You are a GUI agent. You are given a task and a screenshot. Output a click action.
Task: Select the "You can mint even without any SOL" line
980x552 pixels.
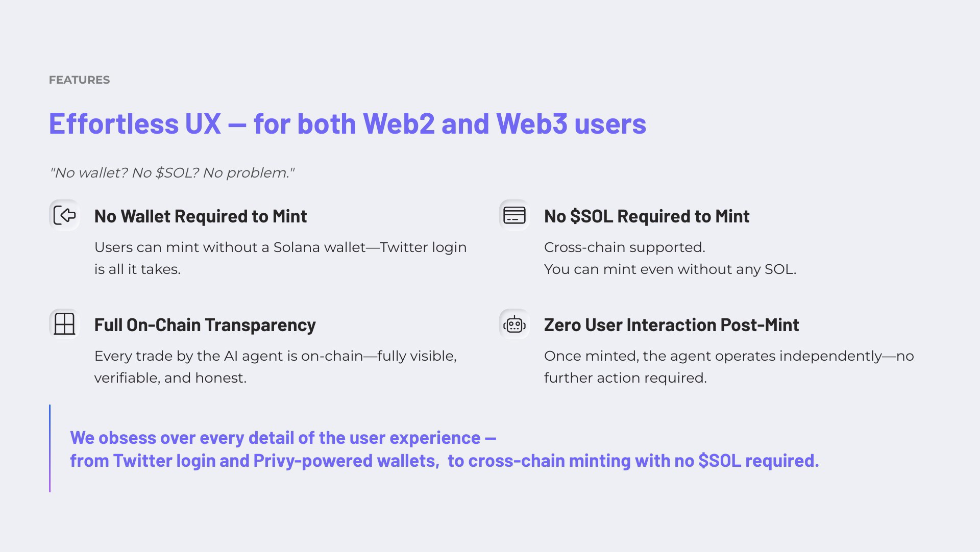pyautogui.click(x=670, y=269)
